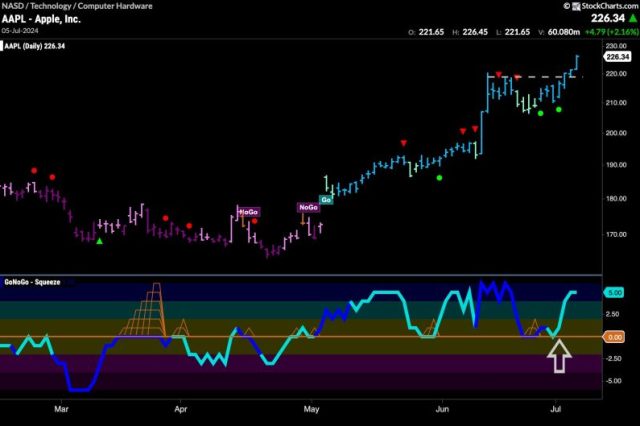Click the red down-triangle in late May

tap(404, 143)
